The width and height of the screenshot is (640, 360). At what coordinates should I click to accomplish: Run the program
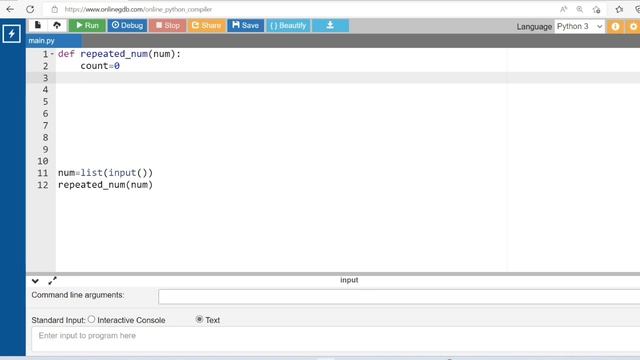[87, 25]
